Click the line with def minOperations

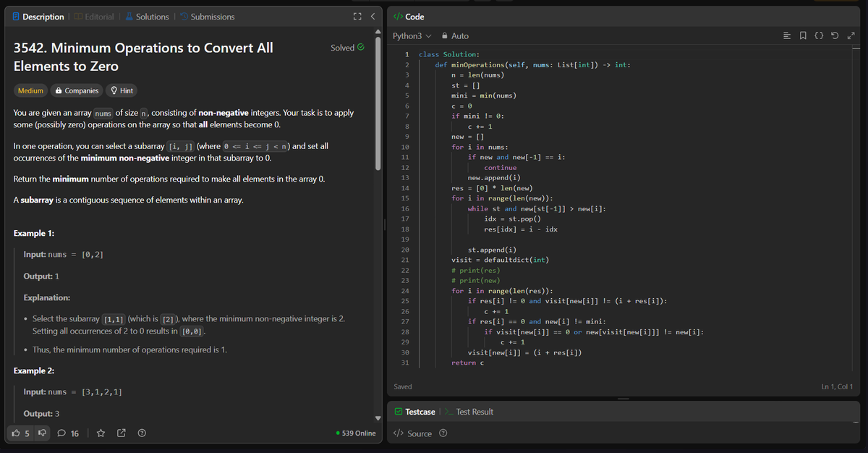click(x=532, y=64)
